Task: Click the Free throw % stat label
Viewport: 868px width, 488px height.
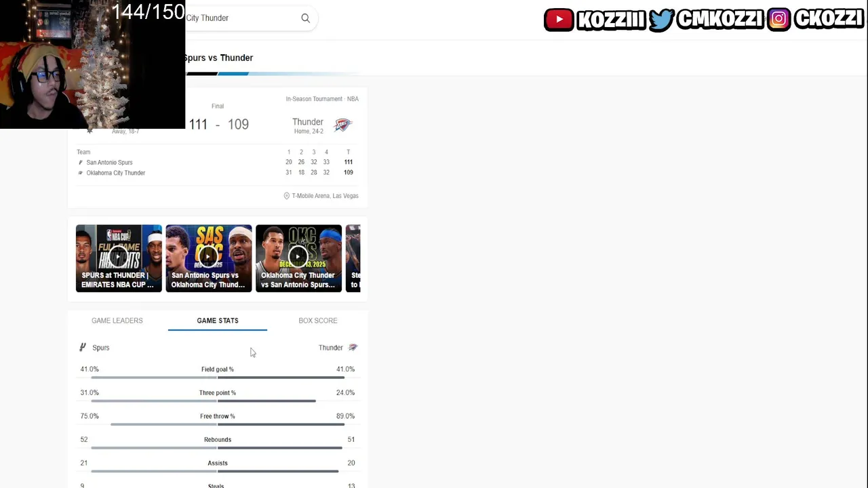Action: 218,416
